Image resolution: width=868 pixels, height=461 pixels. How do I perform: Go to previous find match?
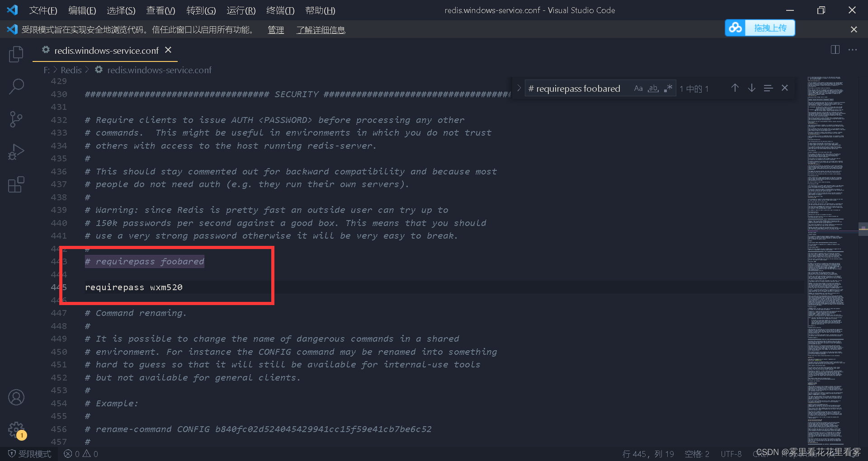click(735, 88)
